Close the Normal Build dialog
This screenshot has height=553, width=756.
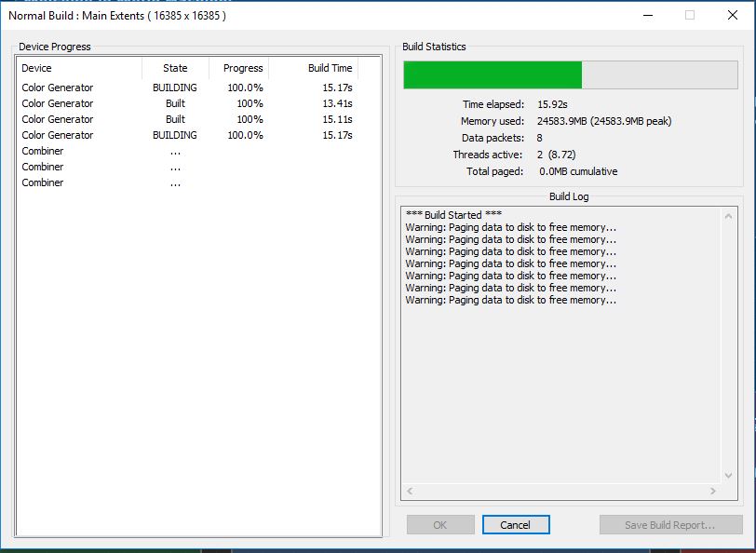tap(733, 16)
